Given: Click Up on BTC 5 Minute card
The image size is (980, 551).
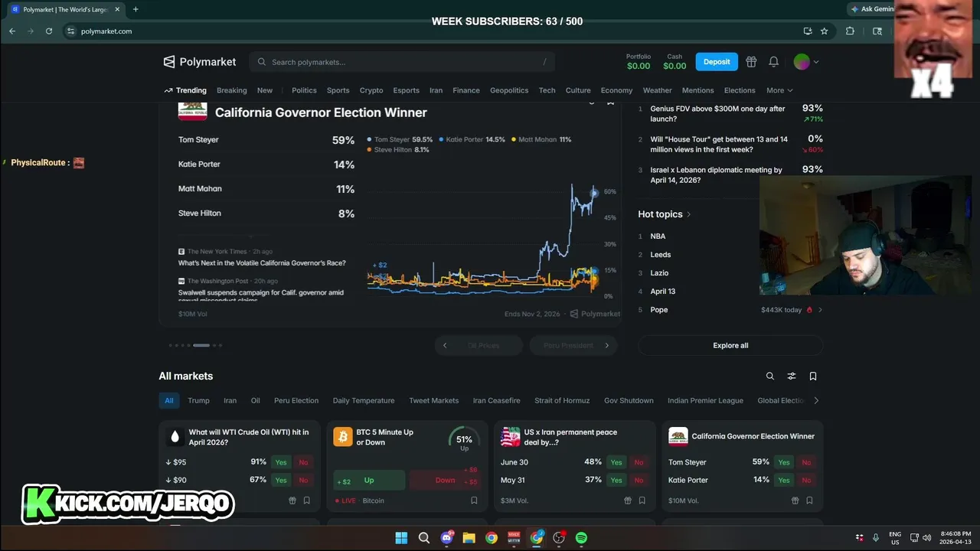Looking at the screenshot, I should (369, 480).
